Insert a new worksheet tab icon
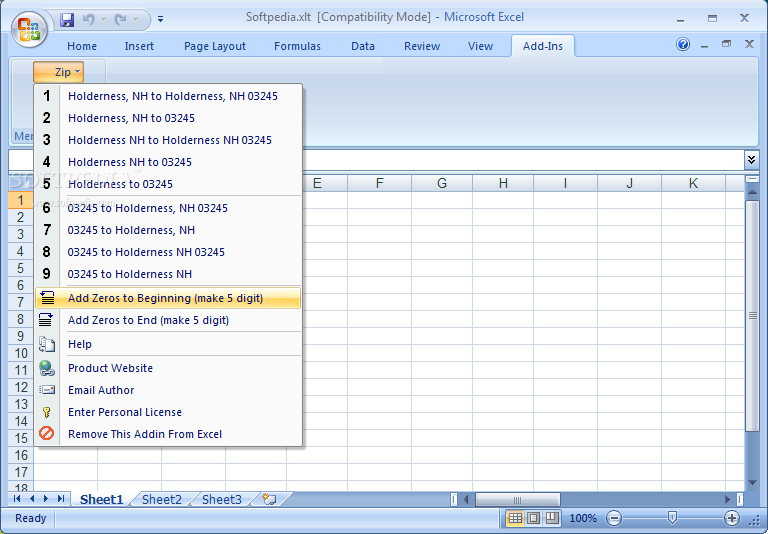 tap(269, 499)
